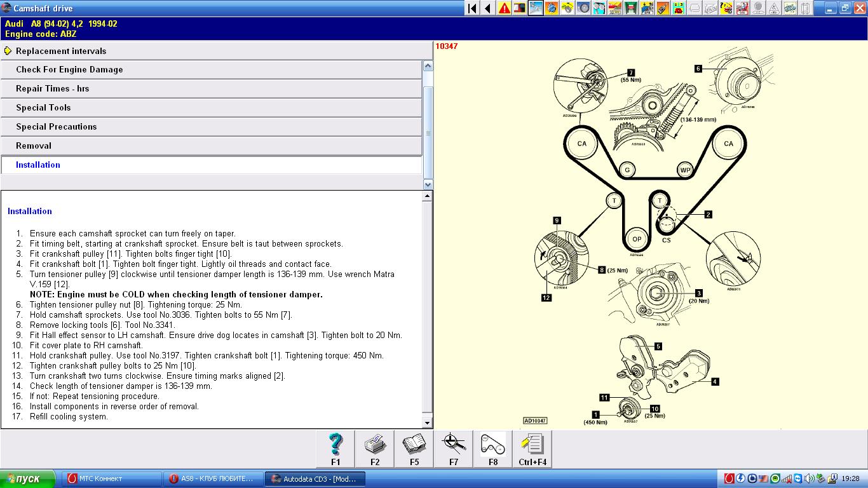Open Check For Engine Damage topic

tap(69, 69)
